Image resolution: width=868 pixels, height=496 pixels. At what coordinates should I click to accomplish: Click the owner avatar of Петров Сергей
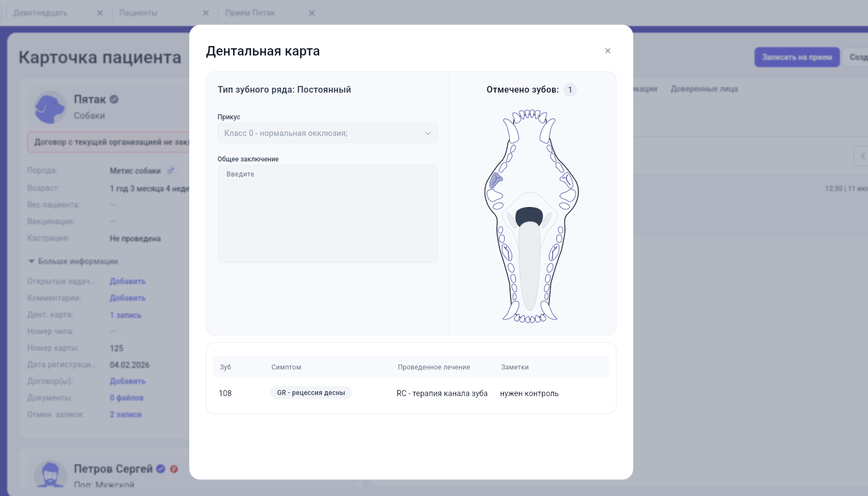[x=50, y=475]
